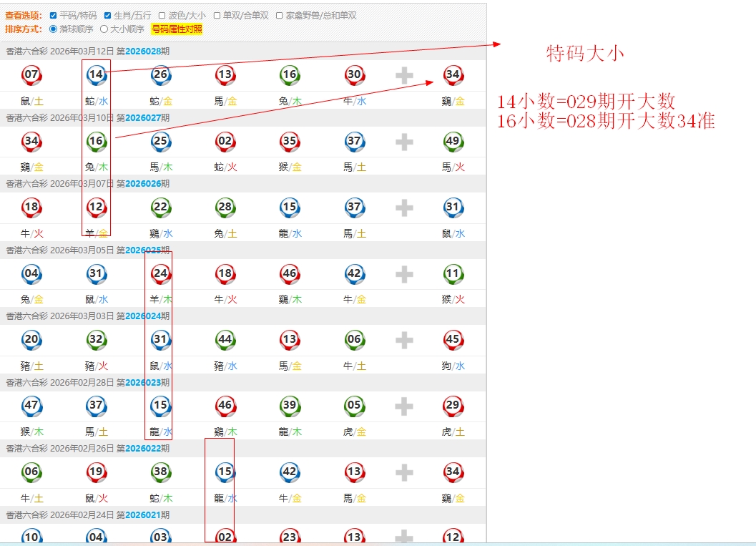Click red ball 07 in draw 2026028
The height and width of the screenshot is (546, 756).
point(31,74)
